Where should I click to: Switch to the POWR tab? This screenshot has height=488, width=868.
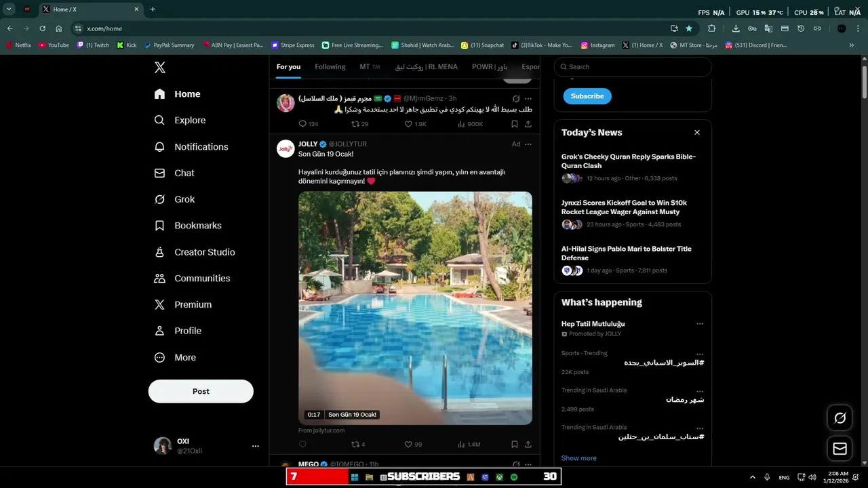point(490,67)
